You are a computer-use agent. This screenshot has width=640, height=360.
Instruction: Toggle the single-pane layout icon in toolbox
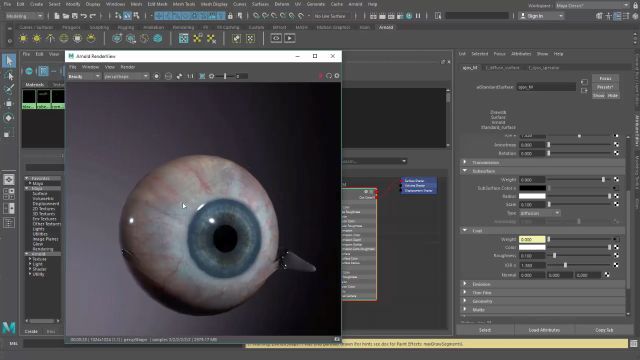9,180
